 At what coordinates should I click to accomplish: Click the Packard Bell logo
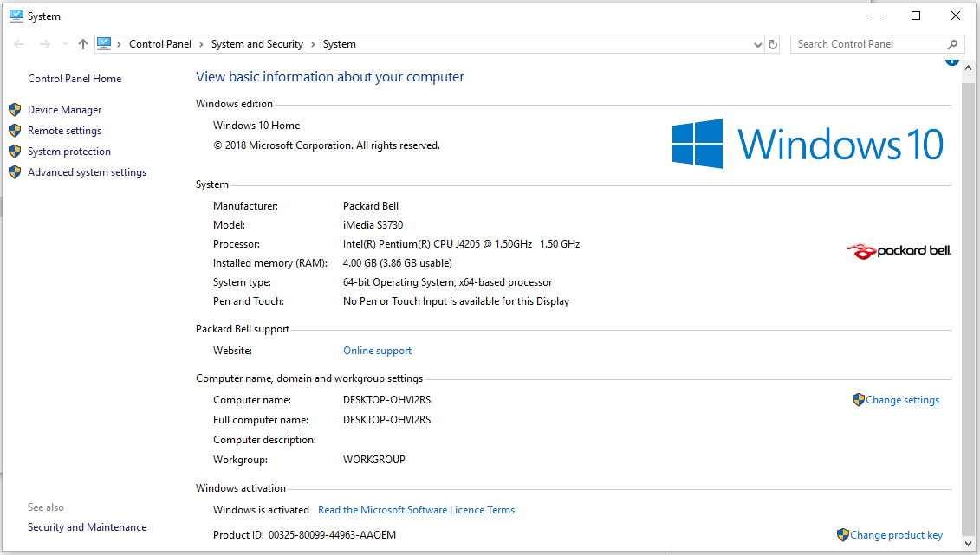pos(899,251)
